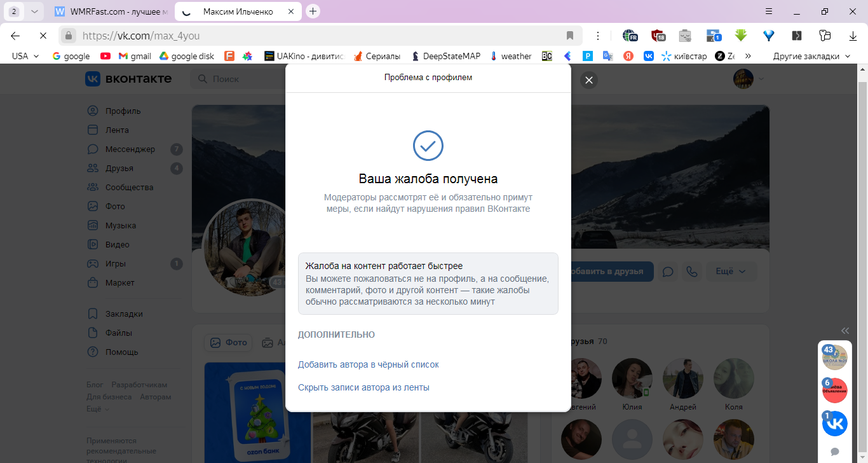Open the VK chat bubble with 1 unread
868x463 pixels.
835,424
